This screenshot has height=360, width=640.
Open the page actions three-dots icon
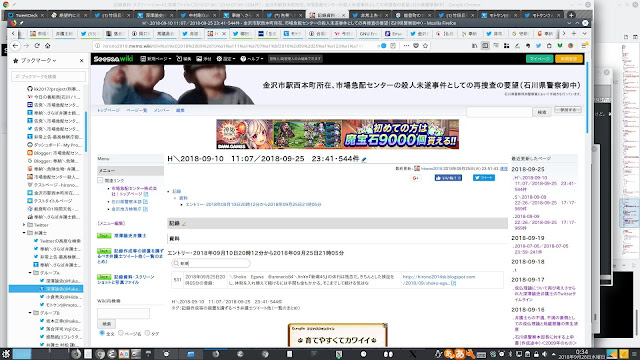[x=406, y=46]
